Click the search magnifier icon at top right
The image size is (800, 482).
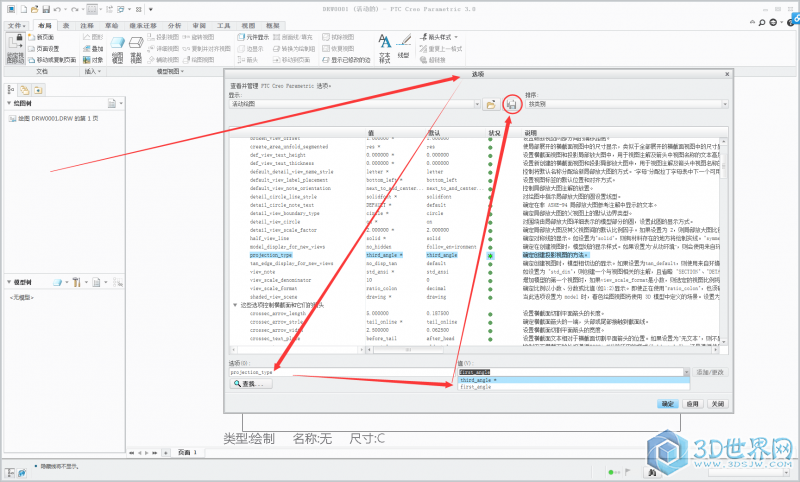pos(762,22)
